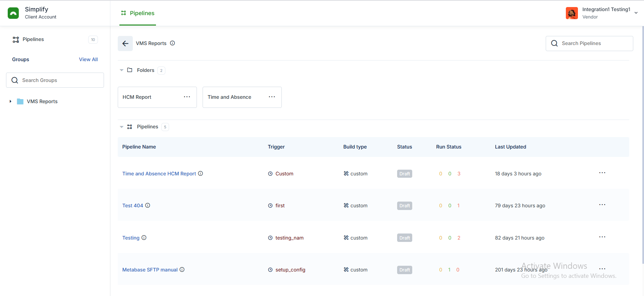The width and height of the screenshot is (644, 296).
Task: Click the clock icon next to testing_nam
Action: pos(270,238)
